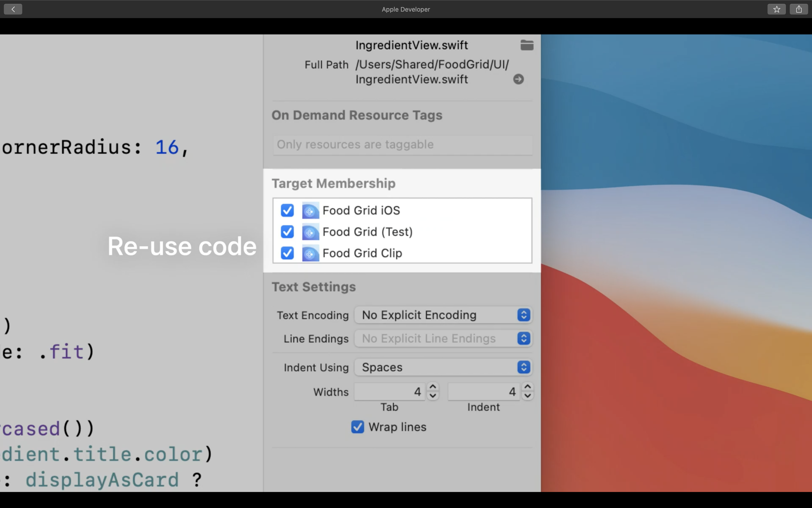The image size is (812, 508).
Task: Click the On Demand Resource Tags heading
Action: click(x=357, y=115)
